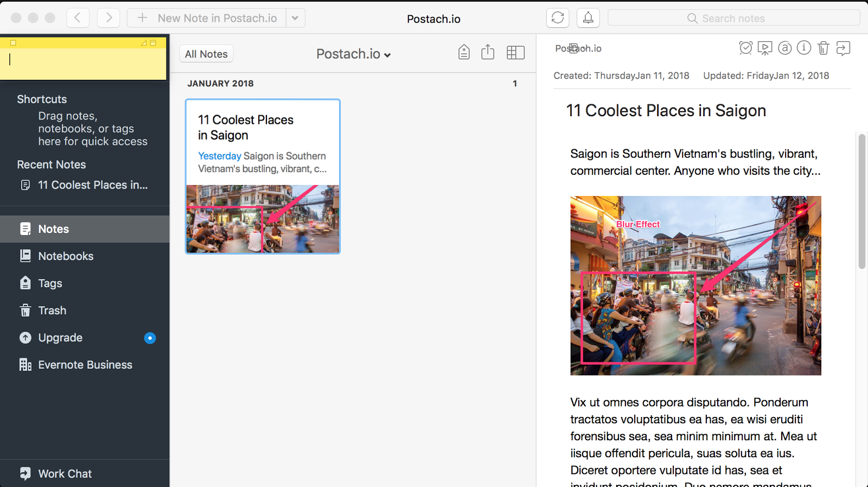Click the All Notes button
The image size is (868, 487).
tap(206, 54)
